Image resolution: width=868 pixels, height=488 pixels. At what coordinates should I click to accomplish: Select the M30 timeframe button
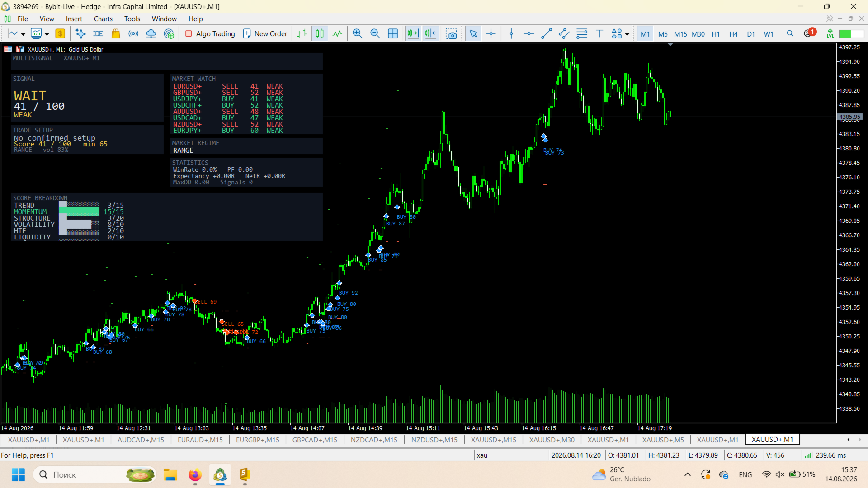[698, 34]
